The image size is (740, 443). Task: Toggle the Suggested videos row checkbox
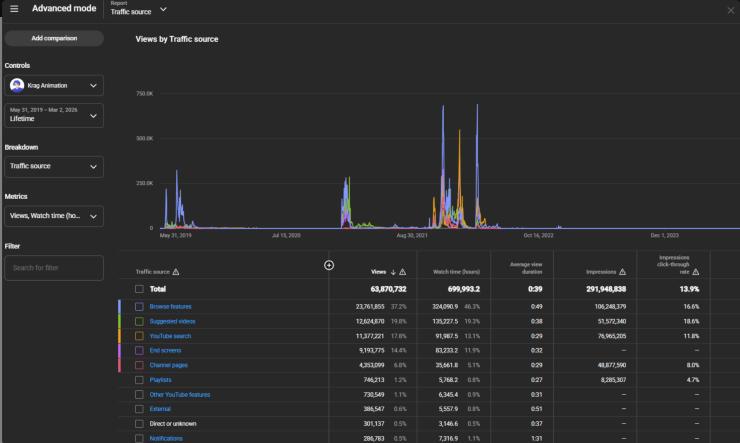[x=140, y=321]
